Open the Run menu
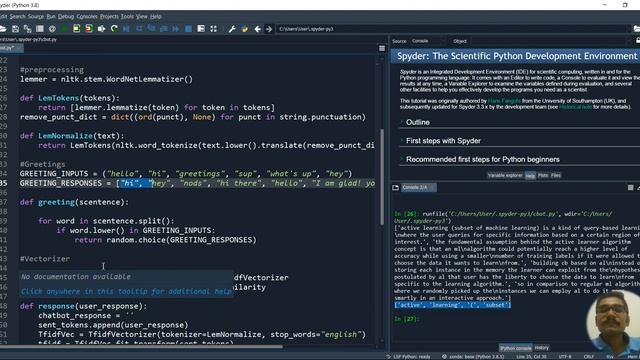 (x=51, y=16)
